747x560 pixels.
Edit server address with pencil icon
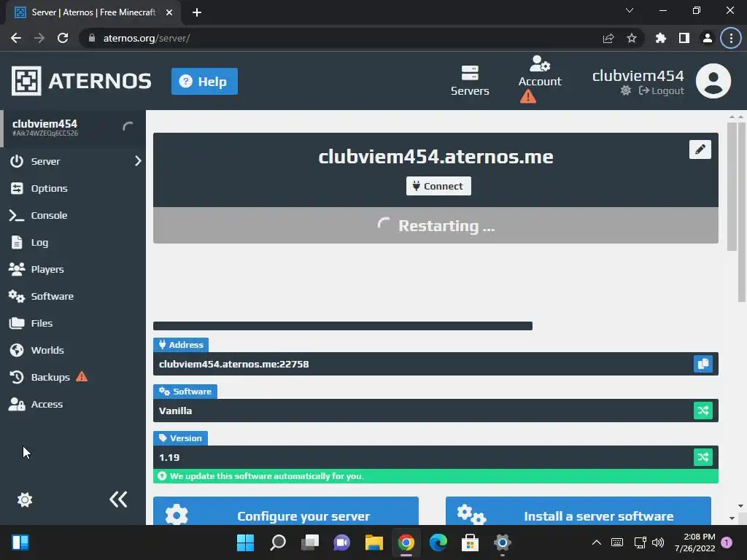coord(700,149)
